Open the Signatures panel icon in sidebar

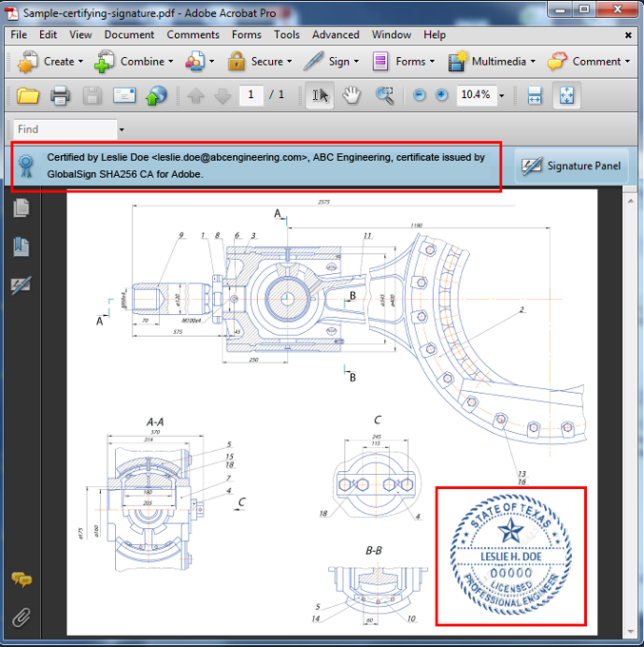[21, 284]
